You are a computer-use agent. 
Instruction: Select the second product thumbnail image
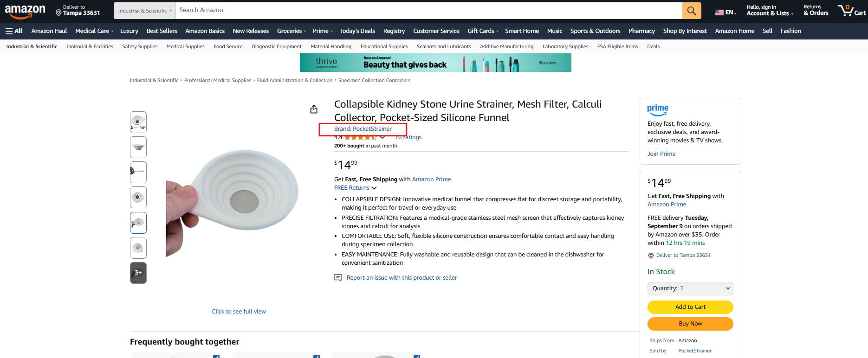coord(138,147)
